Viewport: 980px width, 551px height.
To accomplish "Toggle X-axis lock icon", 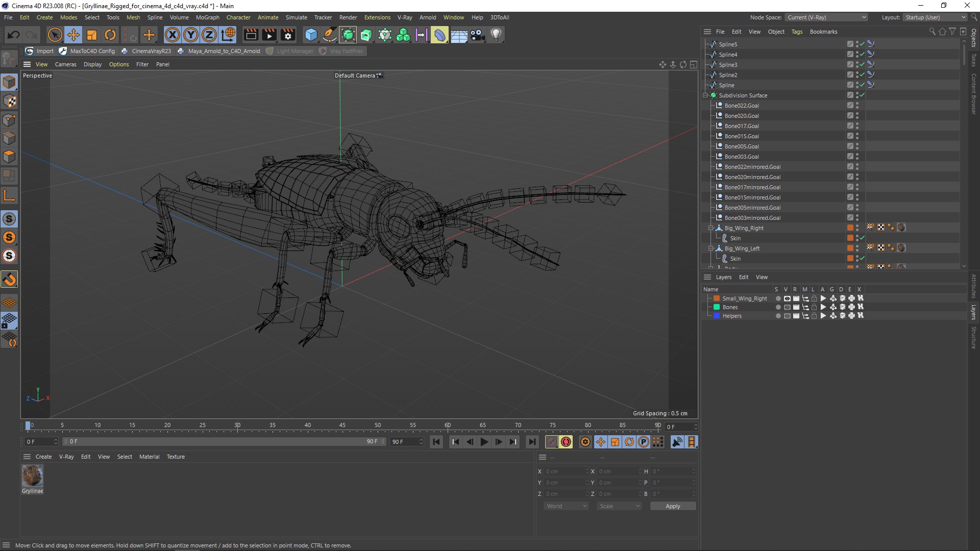I will [x=173, y=35].
